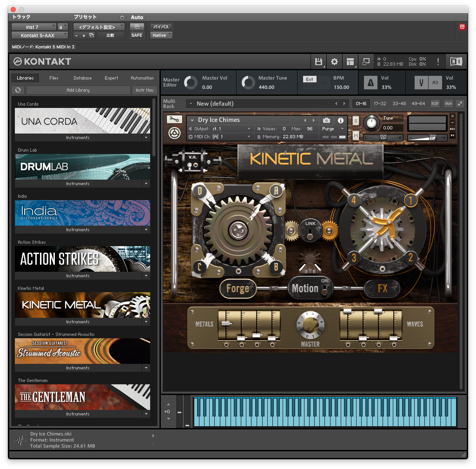
Task: Select corner A on the Forge gear
Action: [x=276, y=190]
